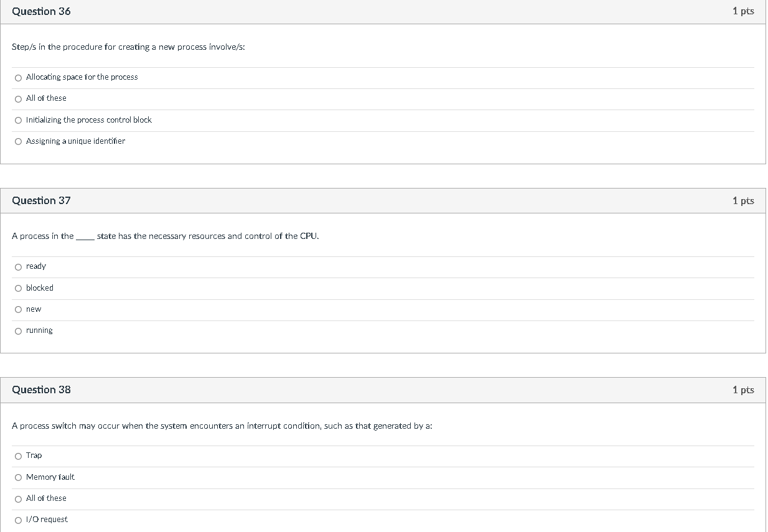Pick the 'I/O request' option
Screen dimensions: 768x532
coord(19,520)
